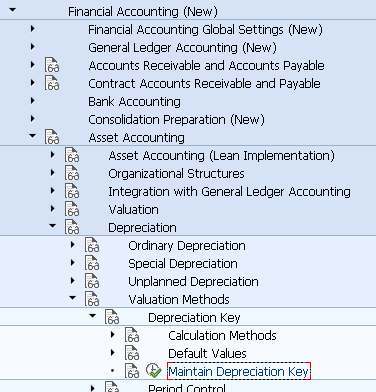Collapse the Financial Accounting (New) node

[x=12, y=10]
